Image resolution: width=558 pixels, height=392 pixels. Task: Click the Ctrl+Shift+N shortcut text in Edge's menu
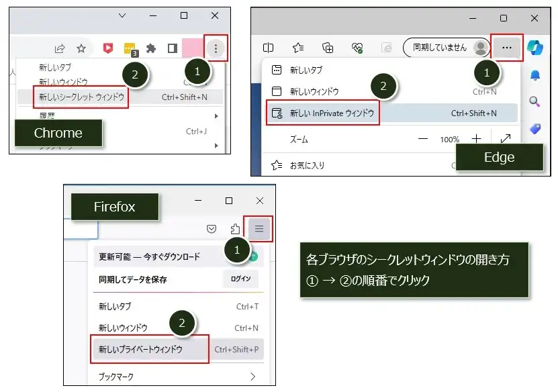(473, 113)
